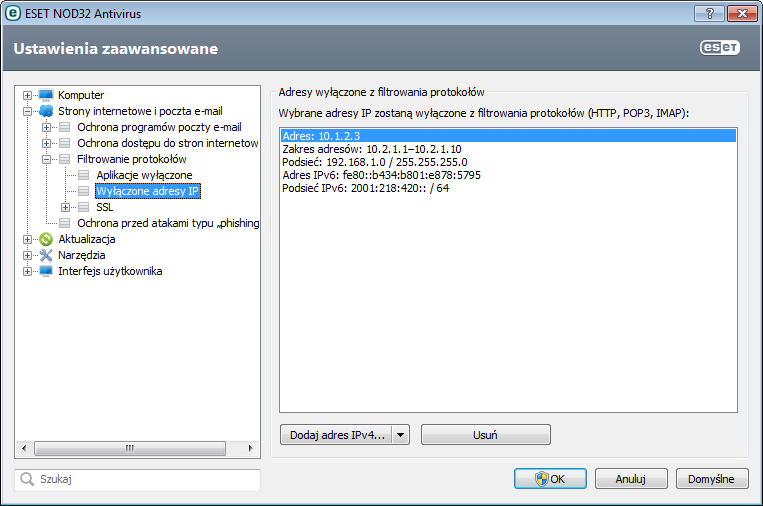Click the page icon beside Filtrowanie protokołów
763x506 pixels.
click(x=64, y=159)
